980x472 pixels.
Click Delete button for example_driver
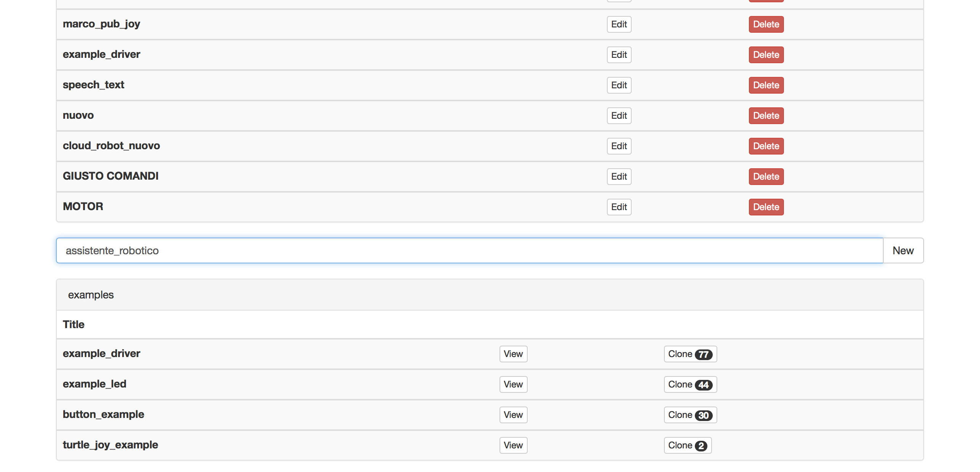pyautogui.click(x=766, y=54)
